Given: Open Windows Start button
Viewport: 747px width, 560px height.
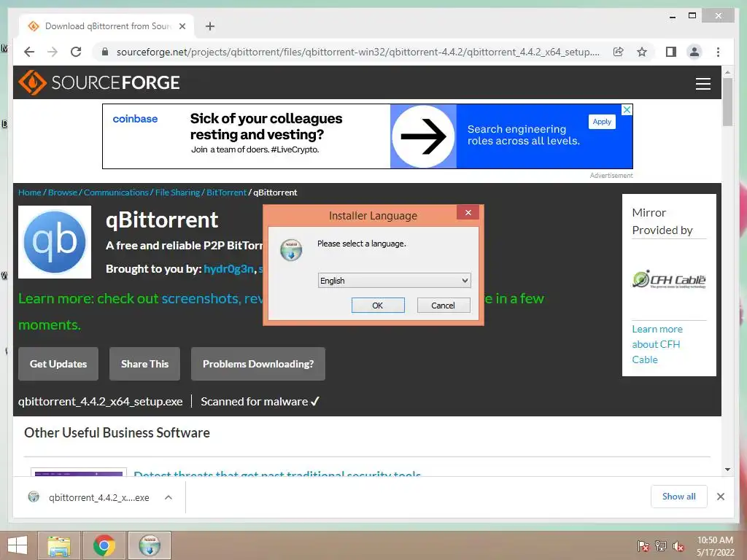Looking at the screenshot, I should [18, 545].
